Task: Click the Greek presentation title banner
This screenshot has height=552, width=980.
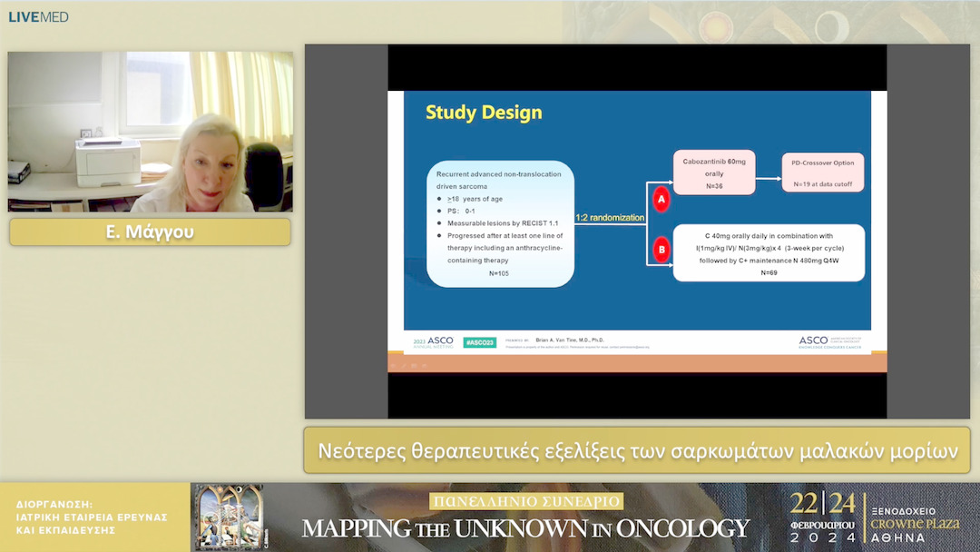Action: 635,450
